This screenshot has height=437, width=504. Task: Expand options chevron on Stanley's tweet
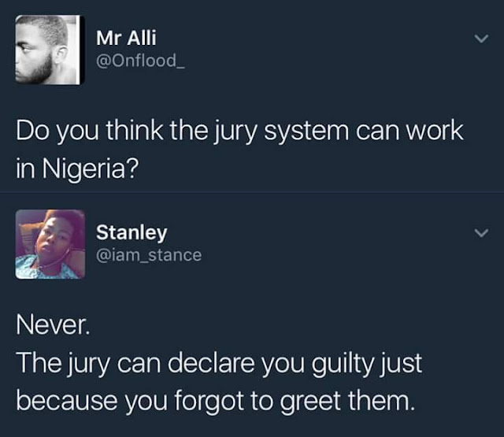[x=481, y=232]
